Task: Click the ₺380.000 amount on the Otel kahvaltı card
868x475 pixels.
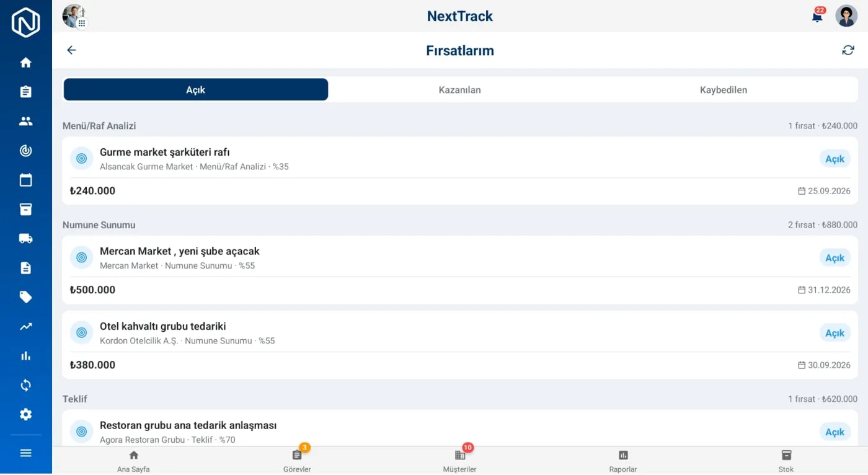Action: pyautogui.click(x=92, y=365)
